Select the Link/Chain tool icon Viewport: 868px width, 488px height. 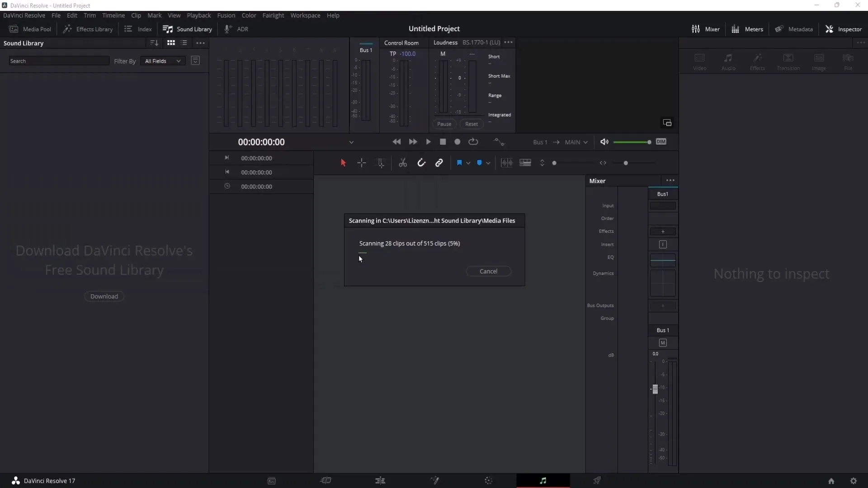[439, 163]
